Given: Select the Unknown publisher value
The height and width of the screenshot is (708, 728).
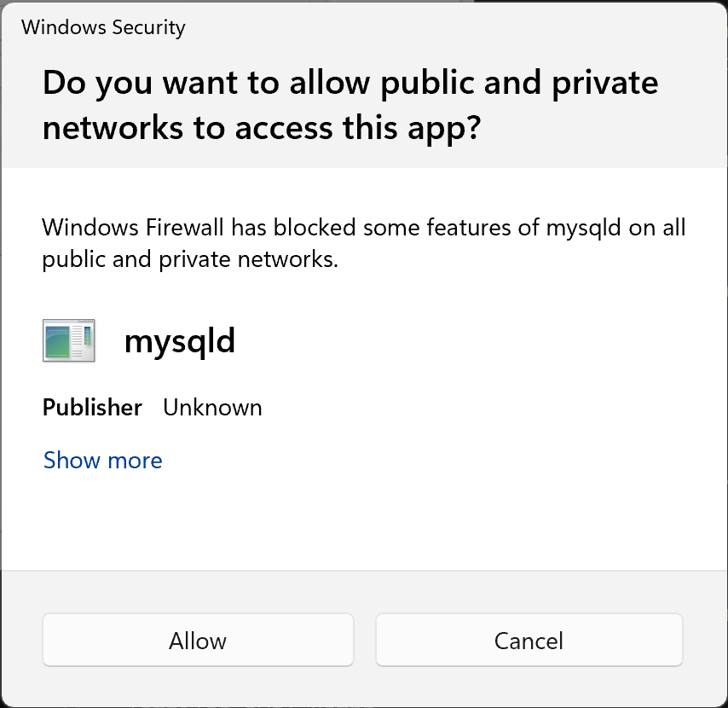Looking at the screenshot, I should coord(212,408).
